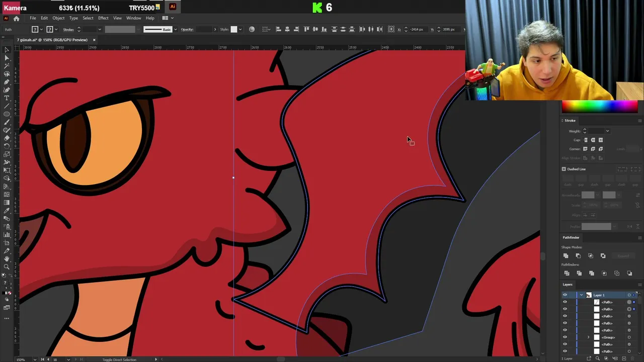Open the zoom level dropdown in status bar
Image resolution: width=644 pixels, height=362 pixels.
click(x=35, y=359)
